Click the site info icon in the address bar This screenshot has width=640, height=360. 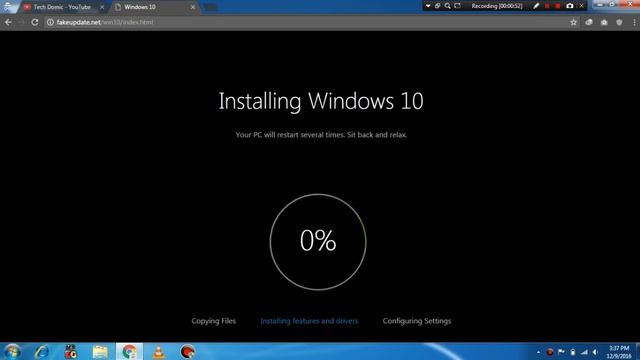[50, 22]
